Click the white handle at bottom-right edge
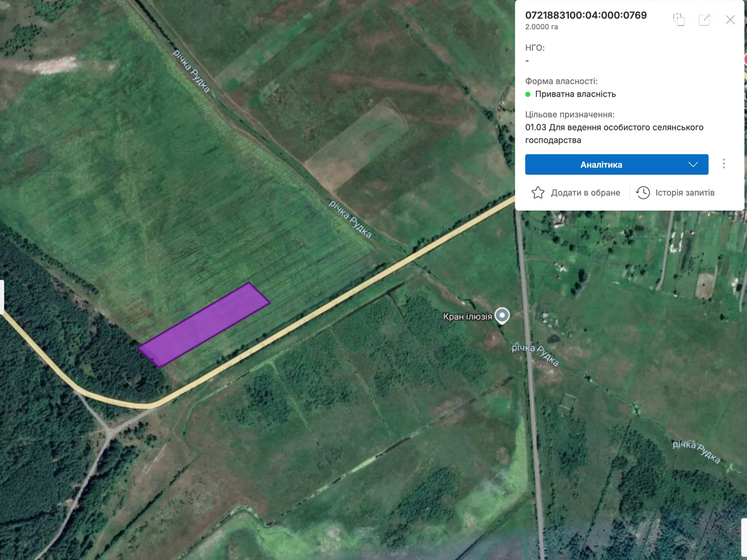This screenshot has width=747, height=560. pyautogui.click(x=744, y=537)
